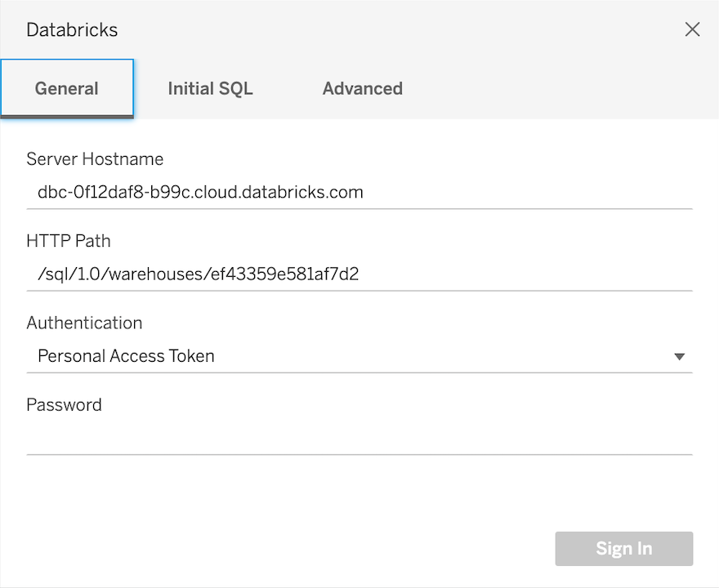This screenshot has height=588, width=719.
Task: Close the Databricks dialog
Action: tap(692, 29)
